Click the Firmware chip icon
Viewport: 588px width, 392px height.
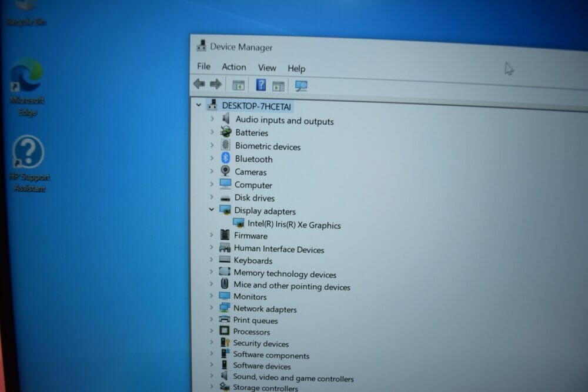coord(225,234)
